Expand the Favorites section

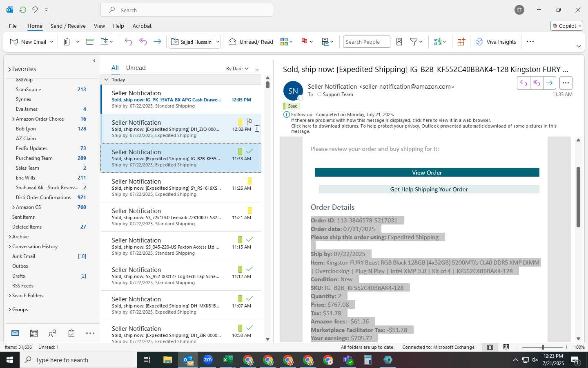point(9,69)
